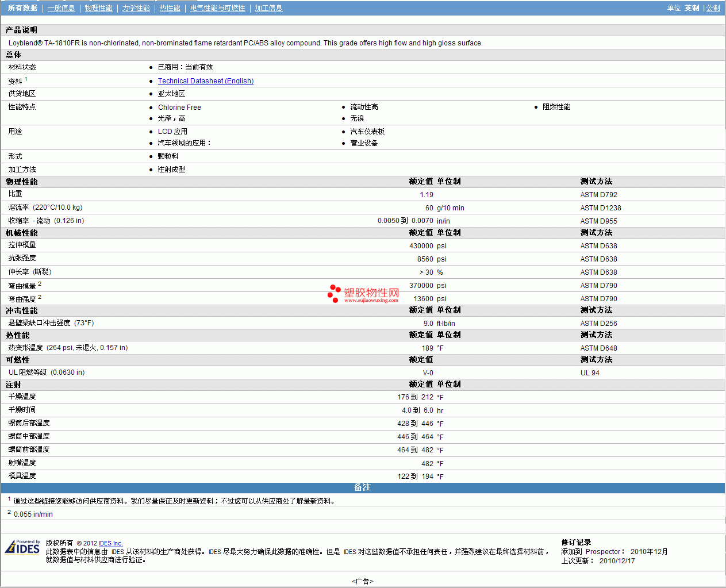
Task: Click the 弯曲模量 value 370000
Action: [x=421, y=286]
